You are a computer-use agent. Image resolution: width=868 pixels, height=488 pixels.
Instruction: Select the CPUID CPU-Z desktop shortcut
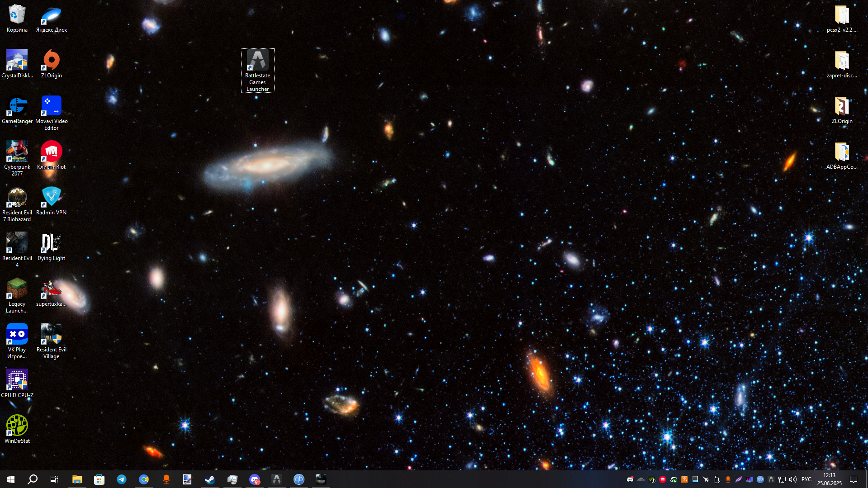[x=17, y=384]
